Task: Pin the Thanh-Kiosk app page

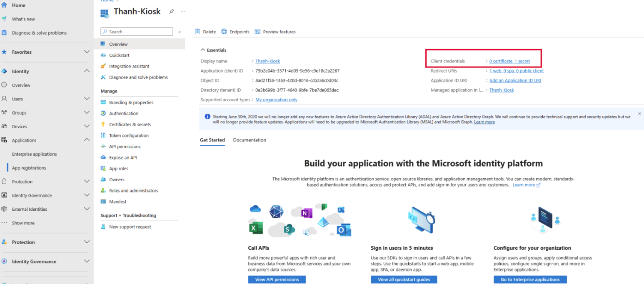Action: point(171,12)
